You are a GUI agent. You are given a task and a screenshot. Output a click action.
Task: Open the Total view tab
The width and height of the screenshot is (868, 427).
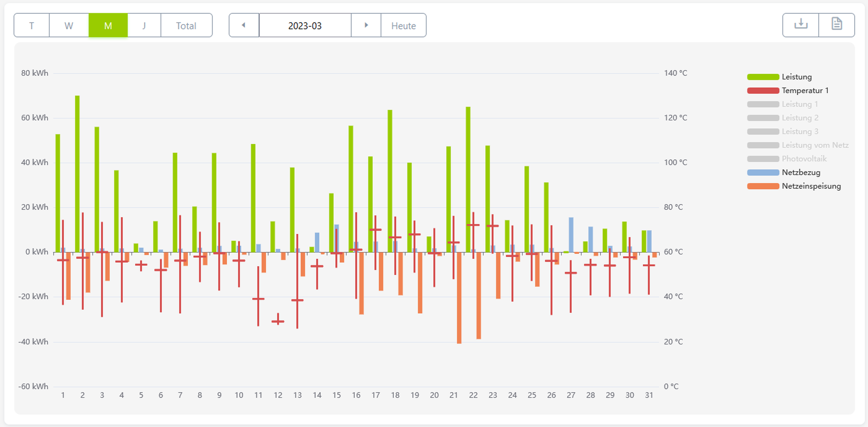pos(186,26)
